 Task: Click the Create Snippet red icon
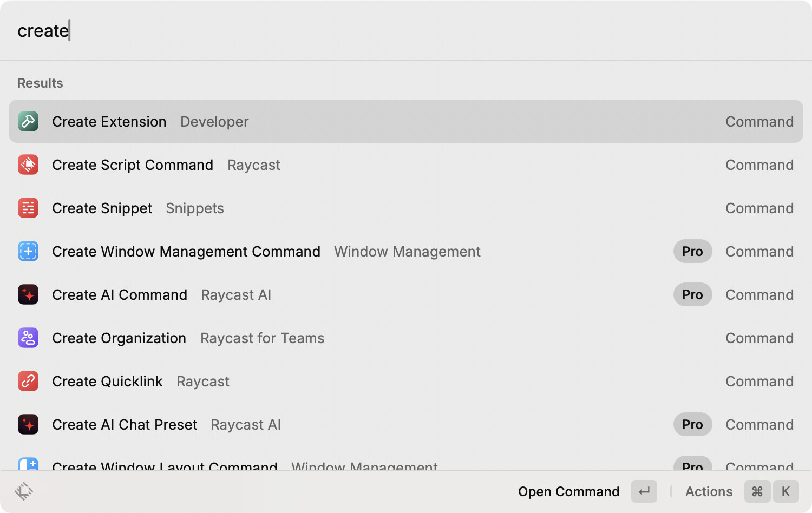click(28, 208)
